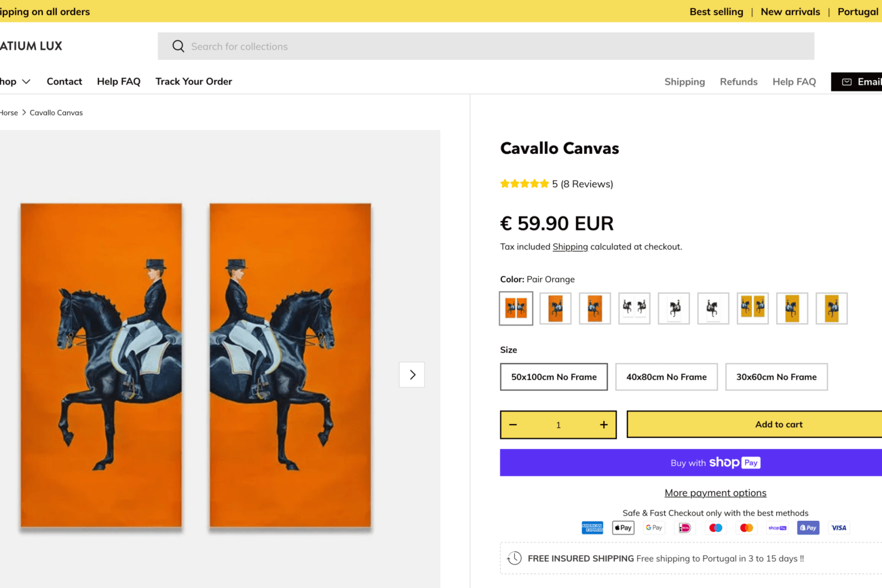The width and height of the screenshot is (882, 588).
Task: Add the canvas to cart
Action: pos(778,425)
